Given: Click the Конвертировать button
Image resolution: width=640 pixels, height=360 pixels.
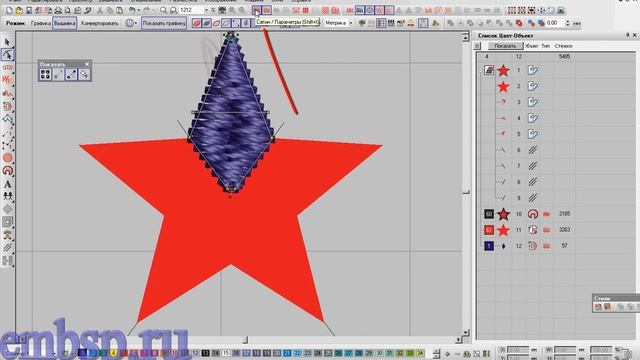Looking at the screenshot, I should 99,24.
